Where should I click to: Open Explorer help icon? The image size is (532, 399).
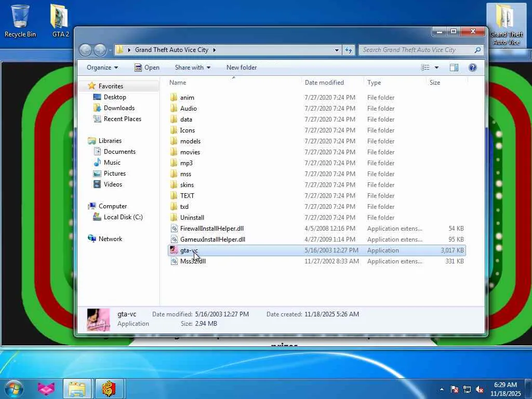tap(472, 68)
